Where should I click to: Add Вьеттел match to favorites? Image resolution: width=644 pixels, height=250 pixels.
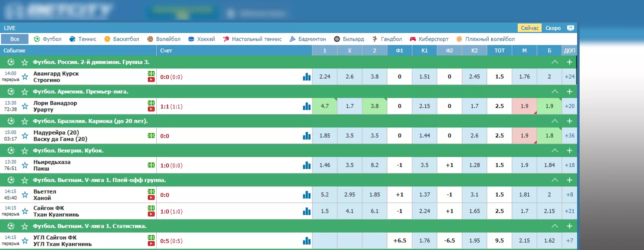25,195
